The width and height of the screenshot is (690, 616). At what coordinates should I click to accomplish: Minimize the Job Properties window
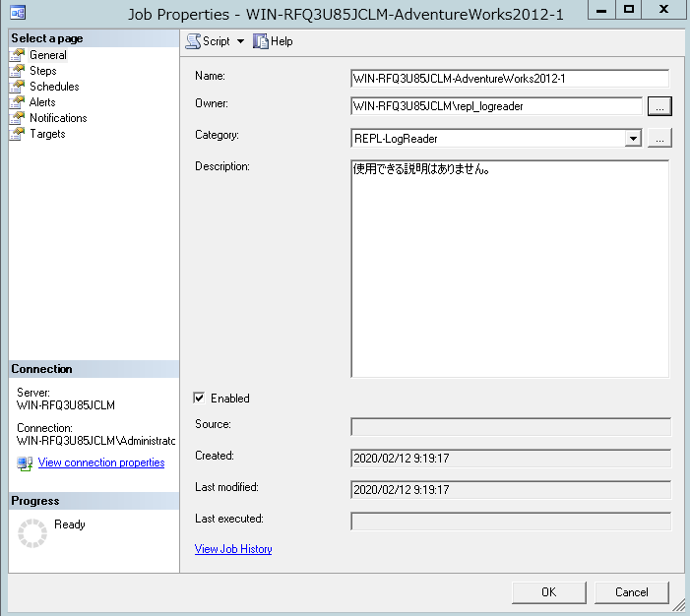pos(601,9)
